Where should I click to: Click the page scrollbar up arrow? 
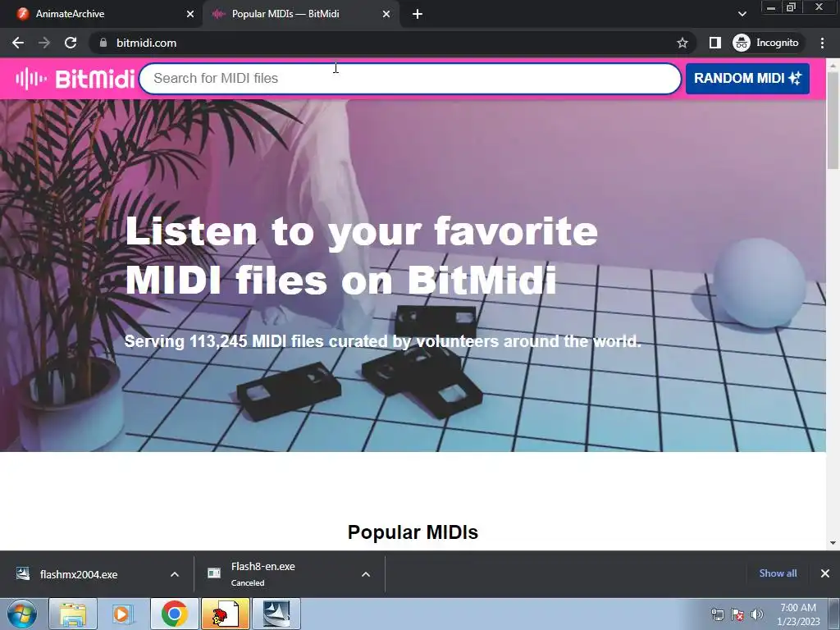click(833, 65)
